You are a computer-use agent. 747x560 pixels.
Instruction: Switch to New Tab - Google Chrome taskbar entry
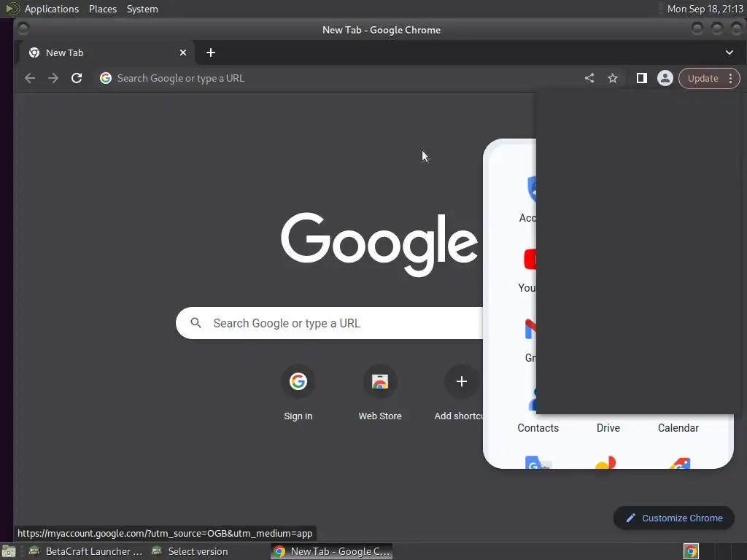click(x=332, y=551)
